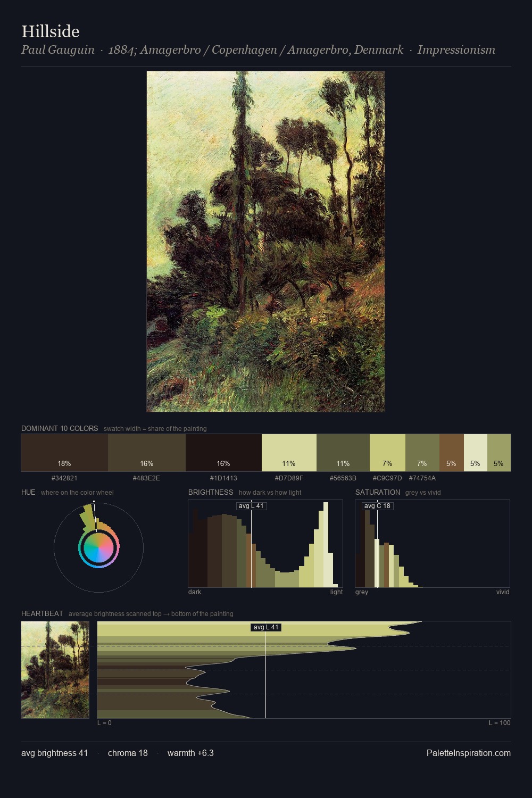Select the #56563B 11% color swatch

pyautogui.click(x=343, y=453)
